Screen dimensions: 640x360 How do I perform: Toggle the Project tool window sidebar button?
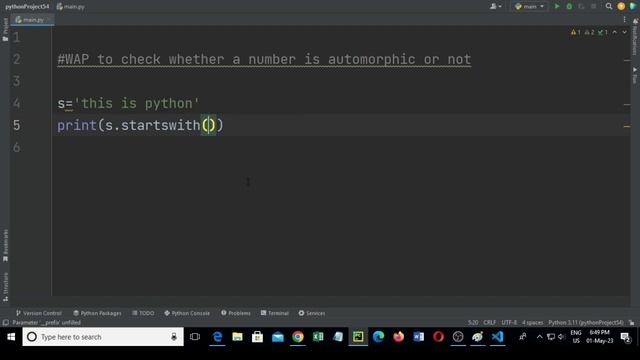pos(5,29)
